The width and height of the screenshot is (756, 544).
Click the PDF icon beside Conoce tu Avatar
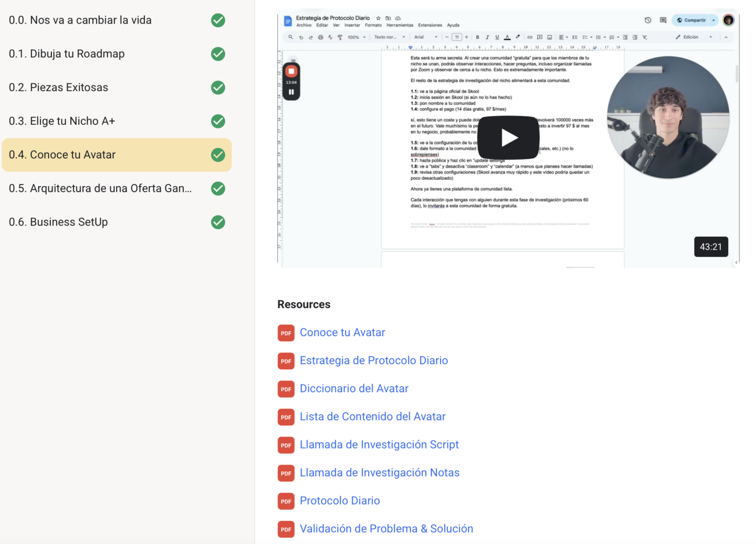[286, 333]
